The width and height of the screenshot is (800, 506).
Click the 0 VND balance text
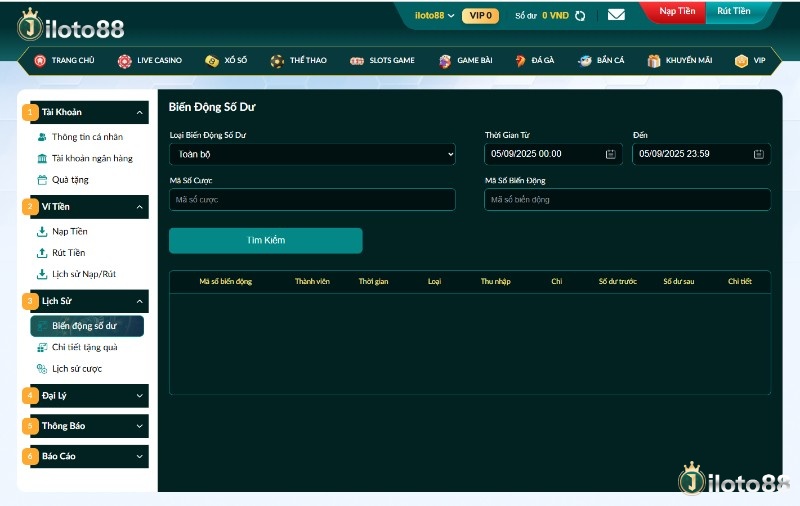[555, 16]
